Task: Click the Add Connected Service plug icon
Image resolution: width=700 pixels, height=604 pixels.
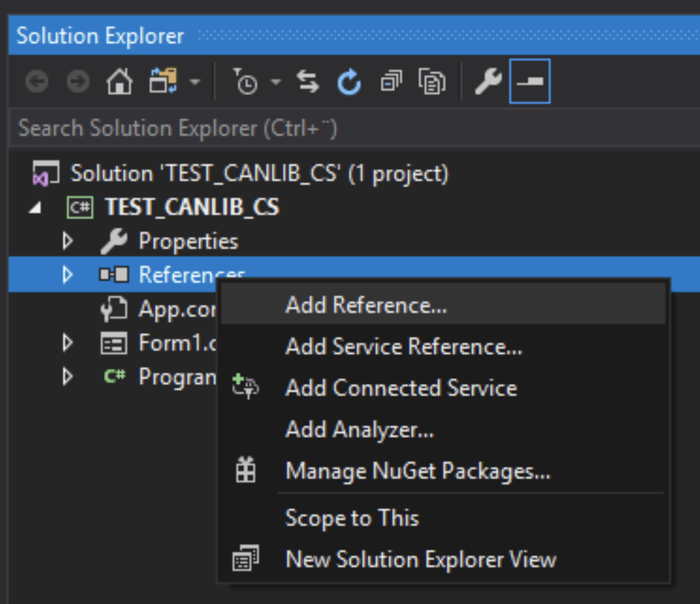Action: (245, 386)
